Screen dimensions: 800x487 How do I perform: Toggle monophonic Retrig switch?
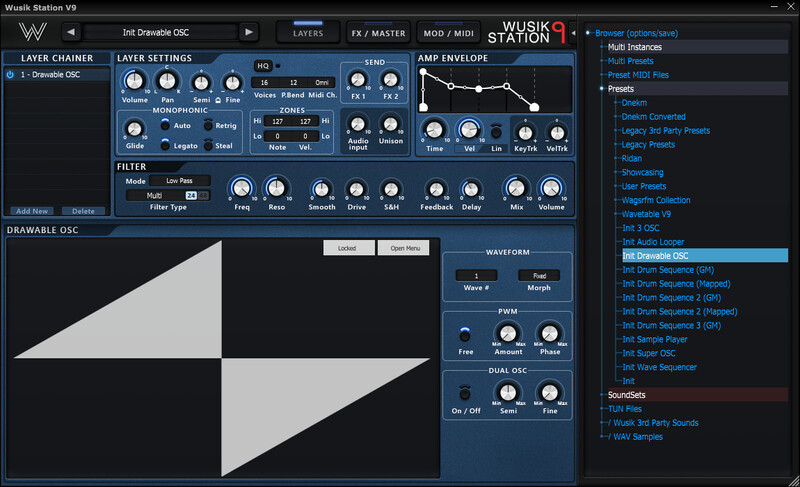(x=208, y=124)
